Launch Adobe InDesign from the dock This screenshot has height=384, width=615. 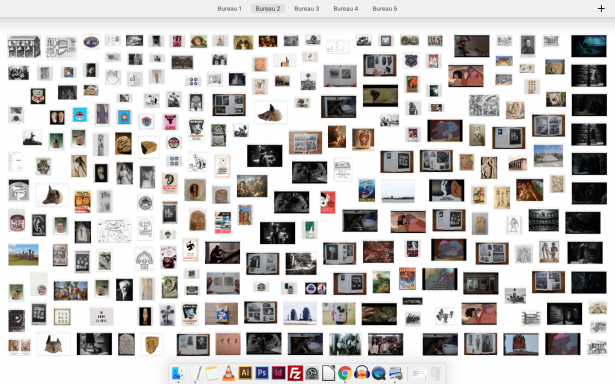point(278,373)
